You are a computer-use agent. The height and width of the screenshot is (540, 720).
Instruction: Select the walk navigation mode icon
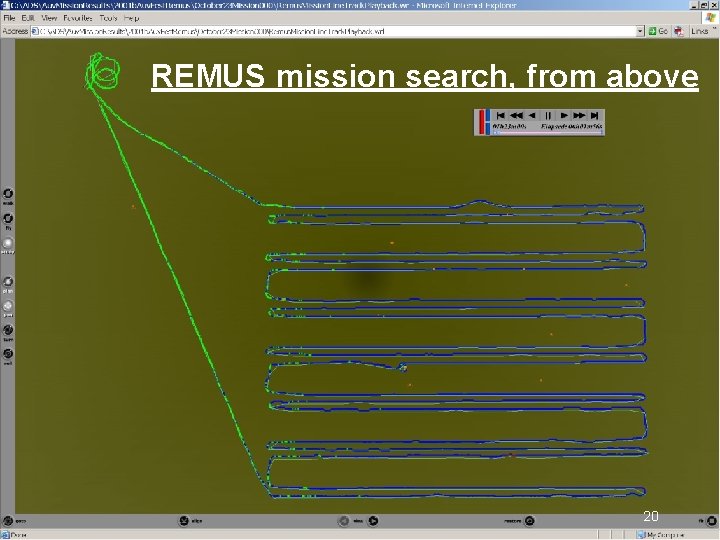[8, 194]
